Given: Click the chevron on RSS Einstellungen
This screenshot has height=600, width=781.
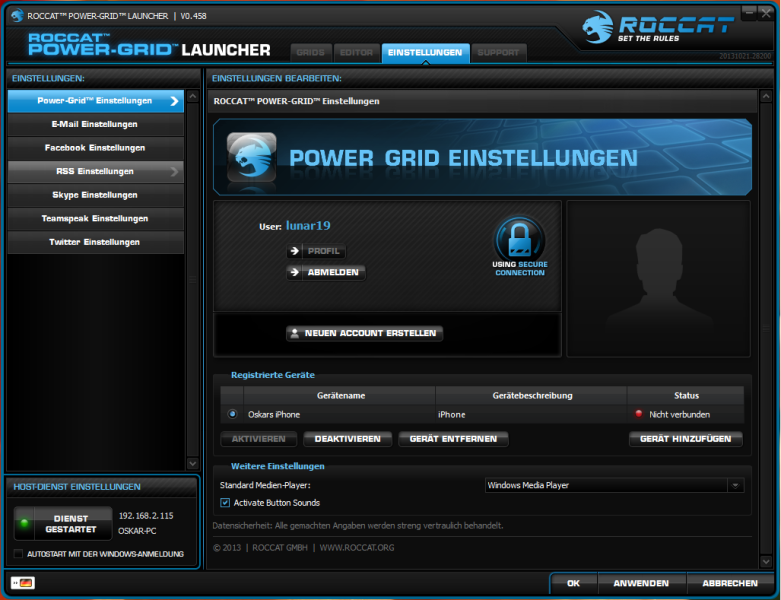Looking at the screenshot, I should click(174, 171).
